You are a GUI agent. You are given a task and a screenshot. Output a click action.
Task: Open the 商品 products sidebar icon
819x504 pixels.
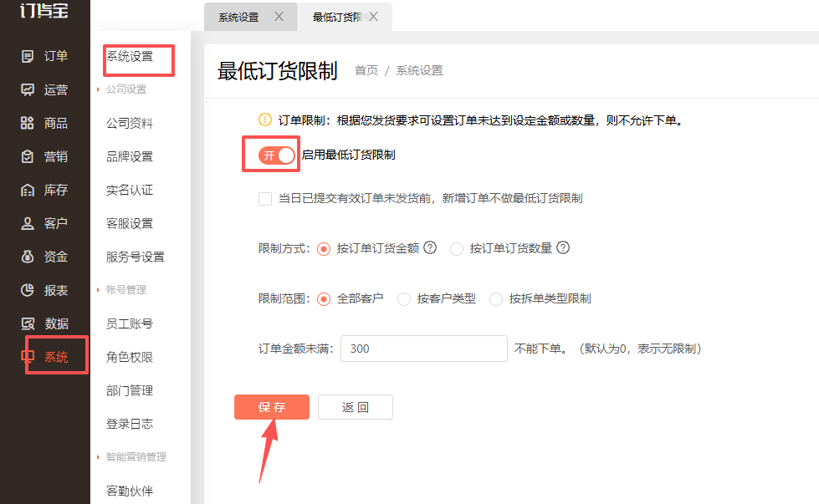click(27, 123)
